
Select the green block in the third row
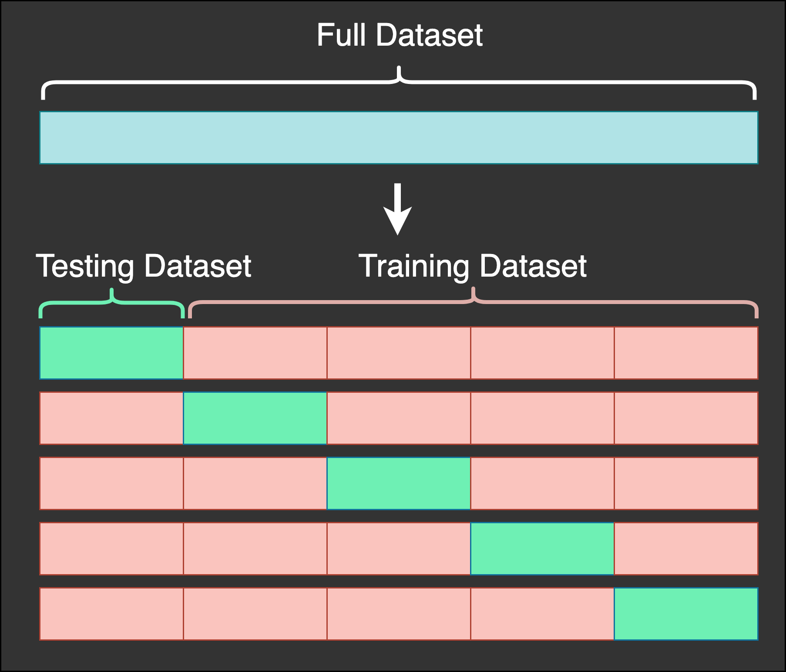[x=399, y=484]
